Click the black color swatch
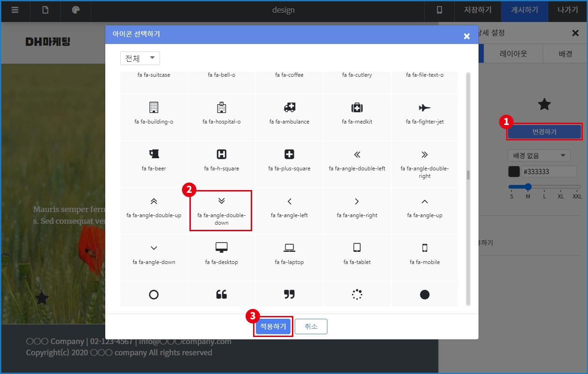 514,172
